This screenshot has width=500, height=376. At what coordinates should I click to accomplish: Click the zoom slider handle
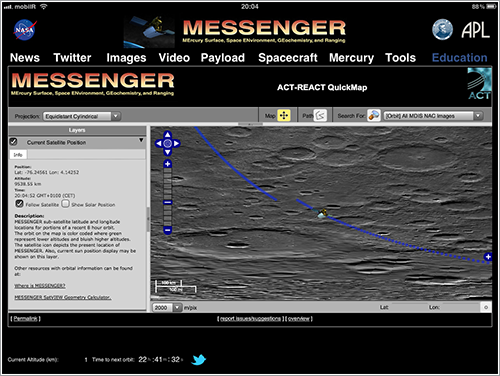click(168, 202)
